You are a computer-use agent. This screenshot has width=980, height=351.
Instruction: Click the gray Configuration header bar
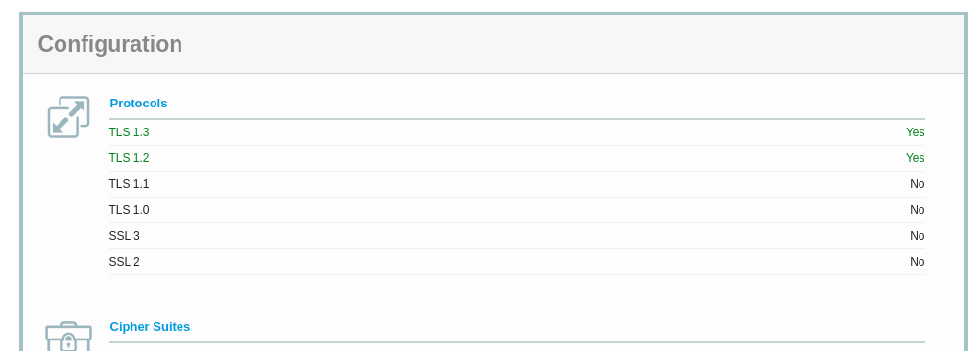(x=493, y=44)
